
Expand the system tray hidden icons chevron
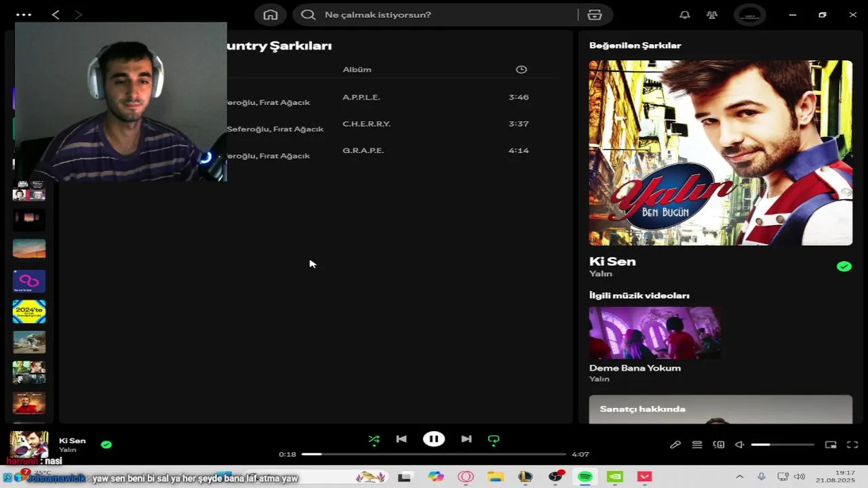740,477
